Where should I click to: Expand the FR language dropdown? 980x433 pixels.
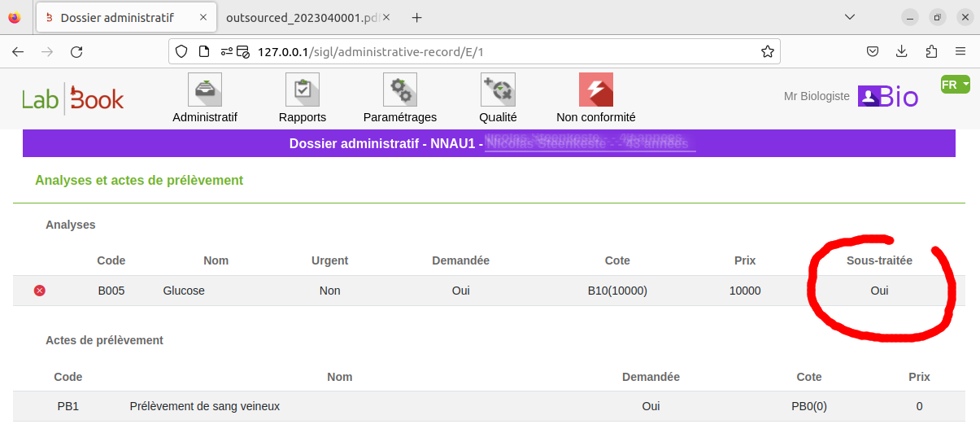pos(955,85)
